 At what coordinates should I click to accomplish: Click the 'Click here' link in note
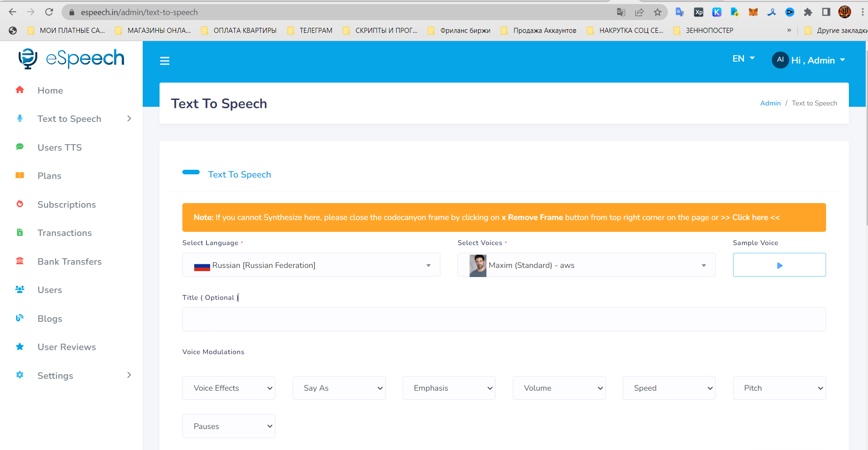coord(750,217)
